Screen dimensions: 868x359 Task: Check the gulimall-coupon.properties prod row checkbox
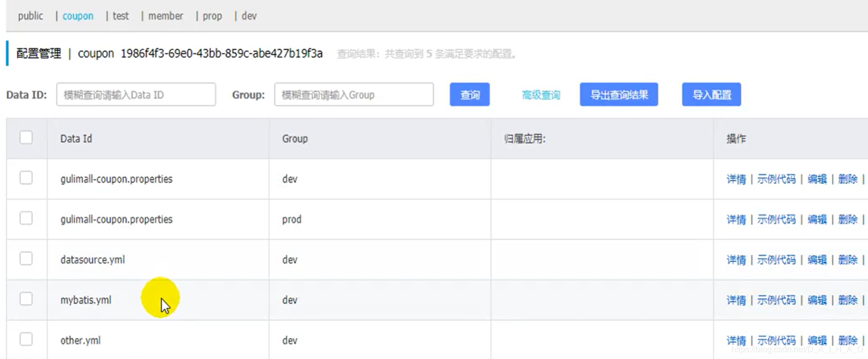click(x=26, y=218)
